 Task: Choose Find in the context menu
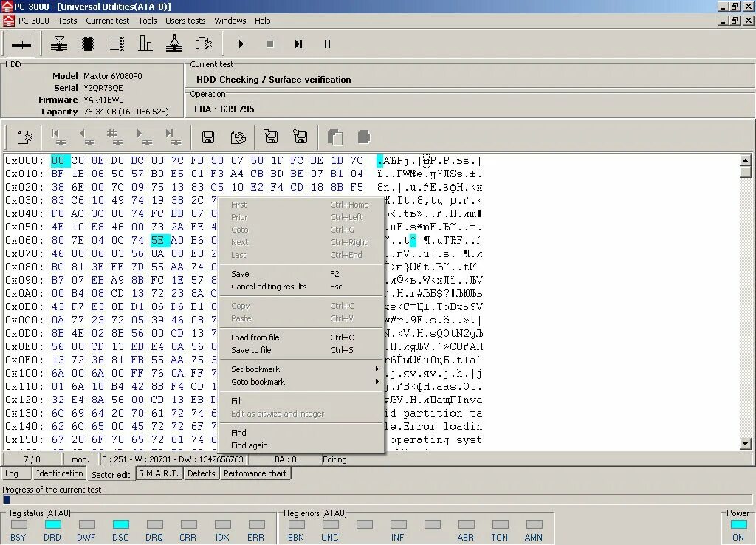(302, 433)
